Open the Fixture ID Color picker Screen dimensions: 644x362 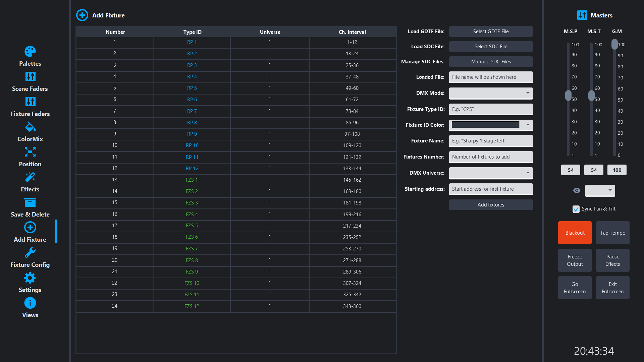pos(491,125)
